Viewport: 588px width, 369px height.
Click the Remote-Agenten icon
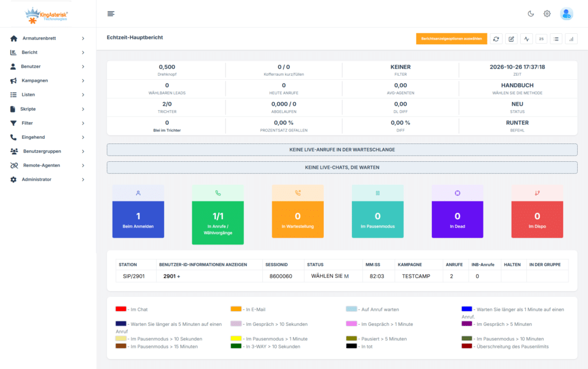[x=14, y=165]
